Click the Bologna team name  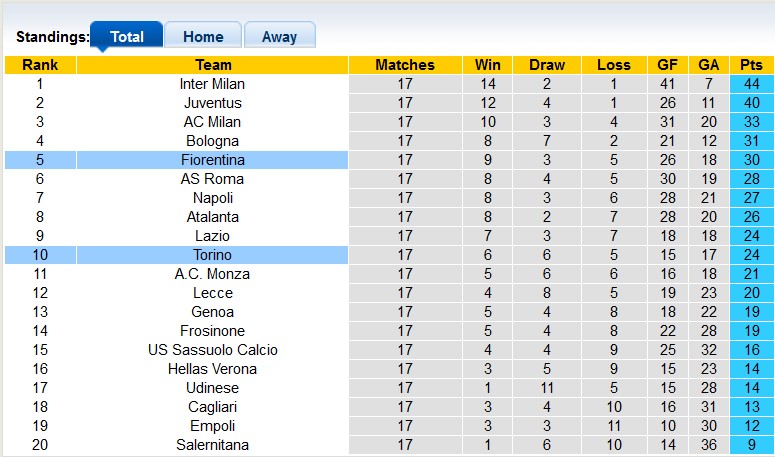[212, 141]
